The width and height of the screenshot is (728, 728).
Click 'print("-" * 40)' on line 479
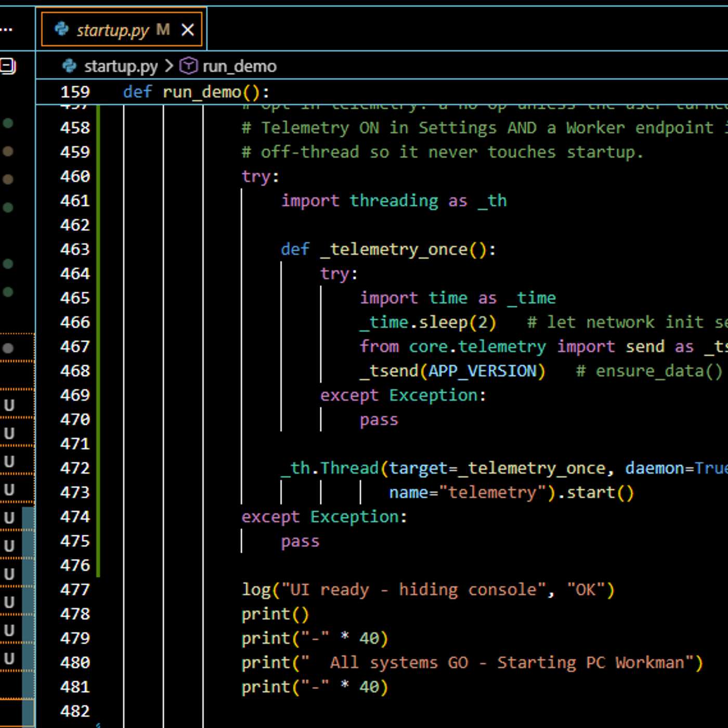[x=315, y=639]
